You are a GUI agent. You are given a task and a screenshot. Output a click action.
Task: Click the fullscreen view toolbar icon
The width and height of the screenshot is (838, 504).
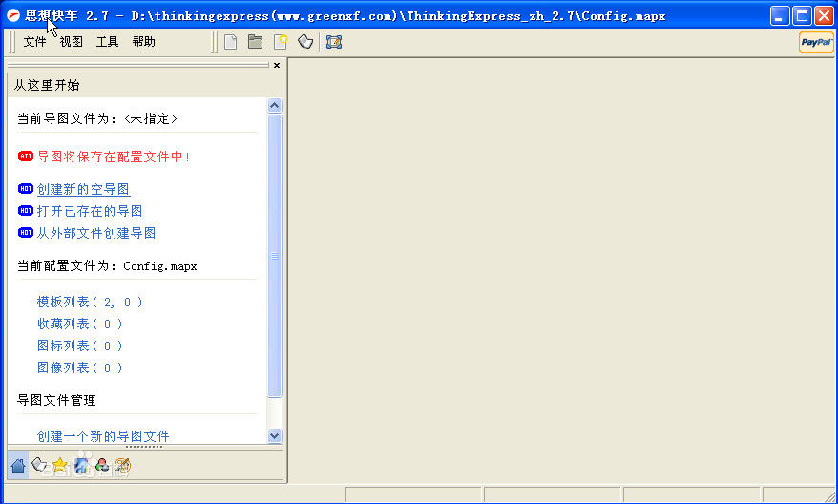pos(333,42)
